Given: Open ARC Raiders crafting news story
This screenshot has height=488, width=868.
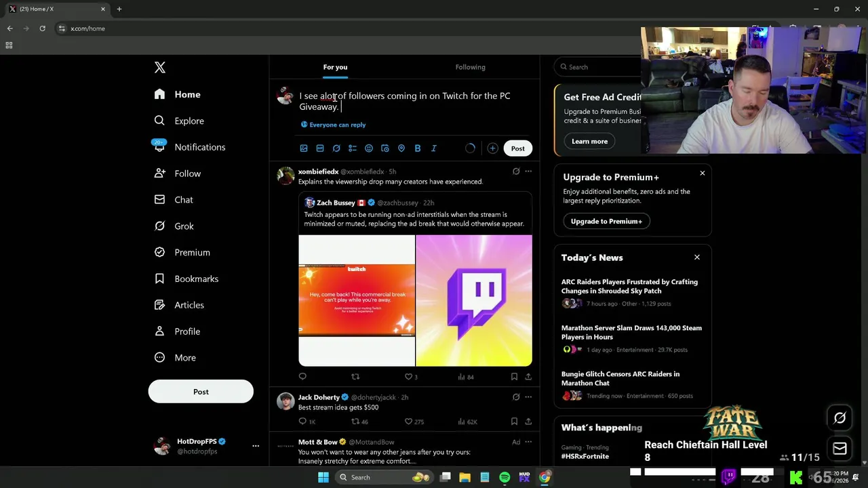Looking at the screenshot, I should click(631, 293).
